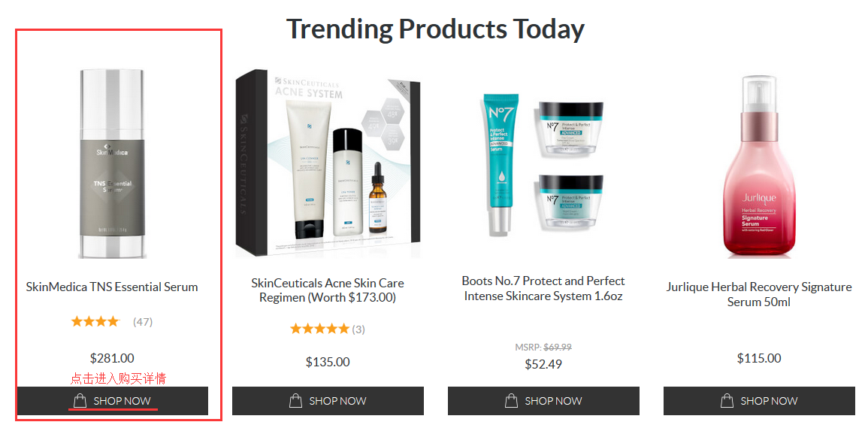Click shopping bag icon under SkinMedica serum
The width and height of the screenshot is (868, 425).
(80, 401)
